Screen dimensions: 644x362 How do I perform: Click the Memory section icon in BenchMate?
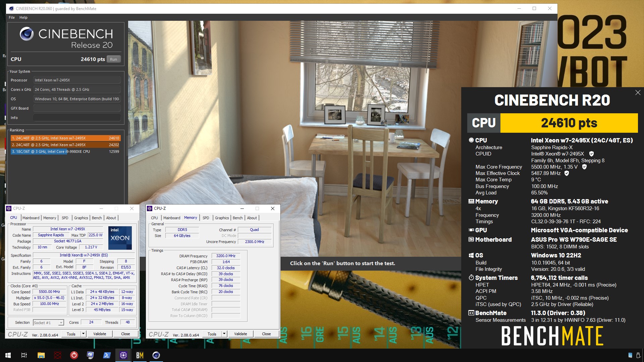click(471, 201)
